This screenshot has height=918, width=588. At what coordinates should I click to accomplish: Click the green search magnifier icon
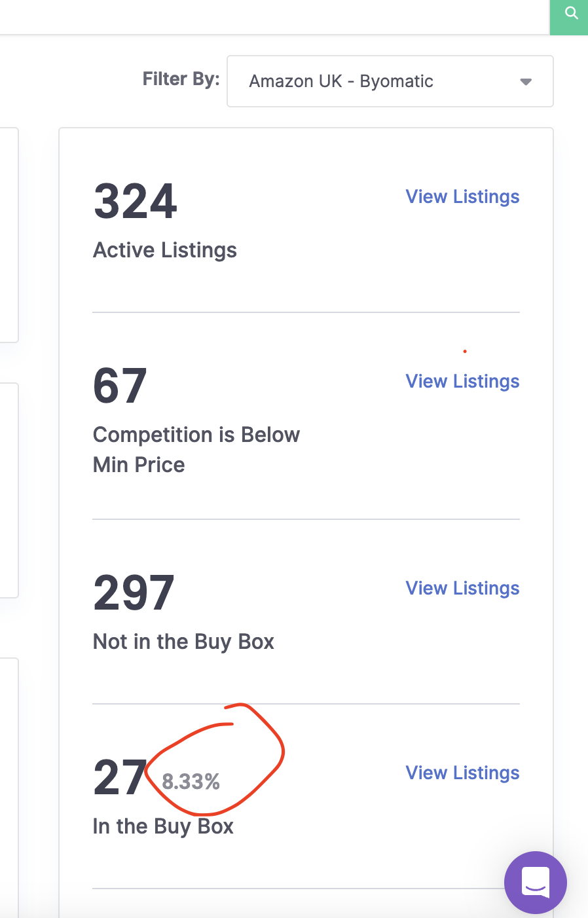(x=571, y=13)
